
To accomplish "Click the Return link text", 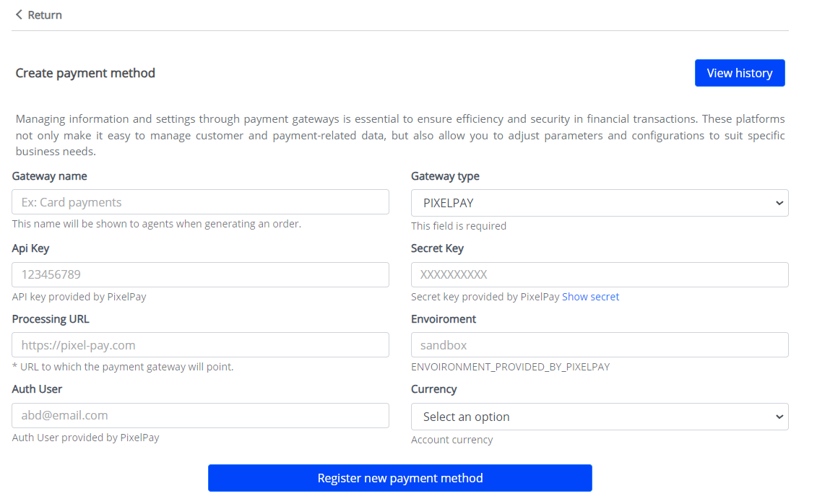I will tap(45, 15).
